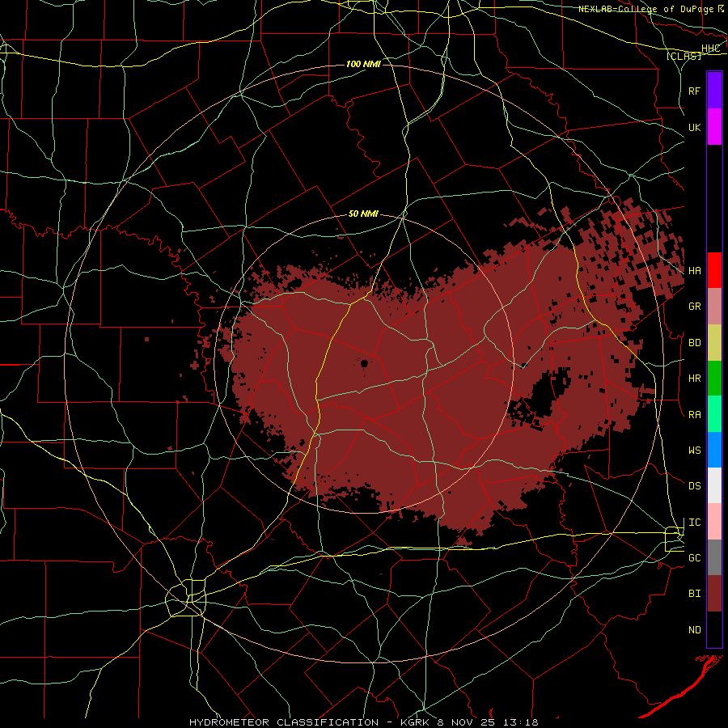Screen dimensions: 728x728
Task: Click the "UK" legend label
Action: click(x=695, y=127)
